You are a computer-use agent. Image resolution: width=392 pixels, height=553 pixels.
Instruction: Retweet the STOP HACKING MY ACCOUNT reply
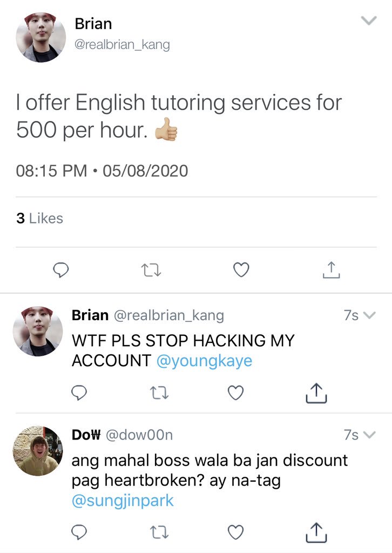[159, 393]
